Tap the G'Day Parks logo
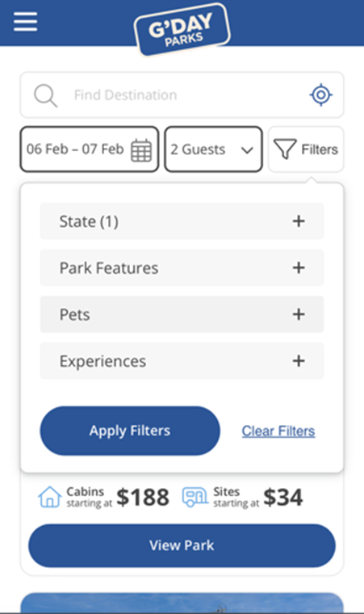364x614 pixels. [x=182, y=30]
